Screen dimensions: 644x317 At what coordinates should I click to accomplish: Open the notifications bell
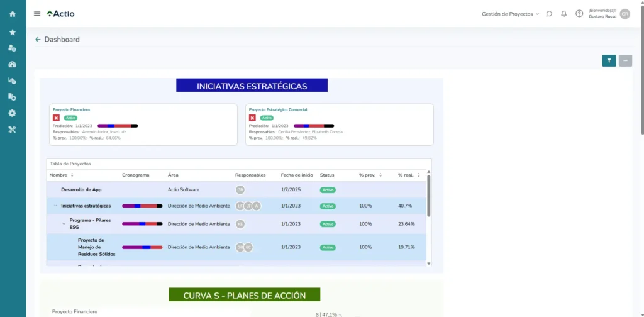(x=563, y=14)
